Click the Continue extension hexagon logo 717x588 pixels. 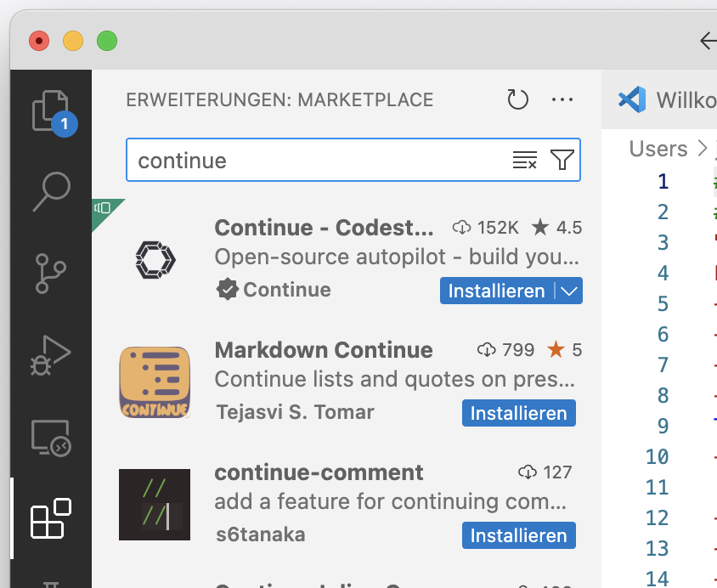tap(155, 260)
